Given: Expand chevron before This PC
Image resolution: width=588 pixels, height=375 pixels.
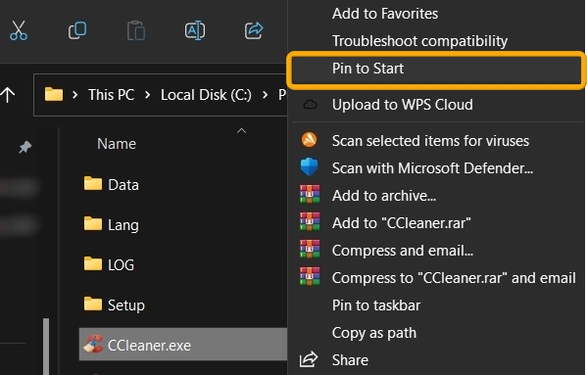Looking at the screenshot, I should (x=75, y=95).
